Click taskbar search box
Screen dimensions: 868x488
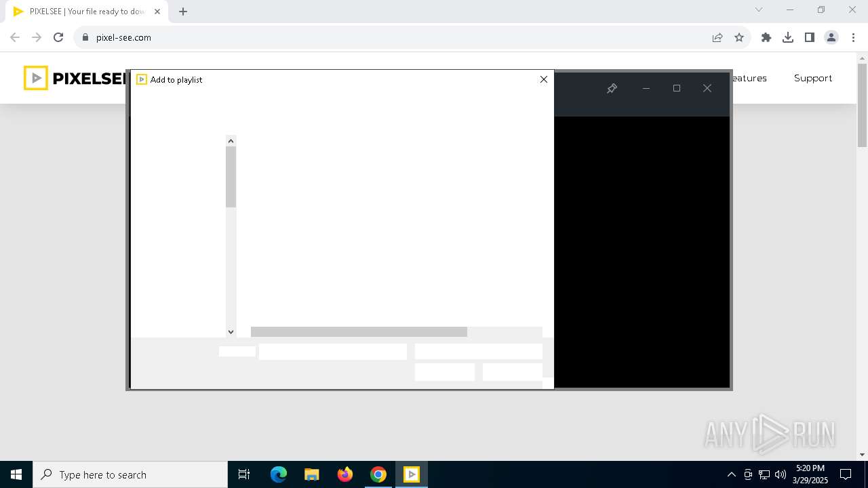click(130, 474)
